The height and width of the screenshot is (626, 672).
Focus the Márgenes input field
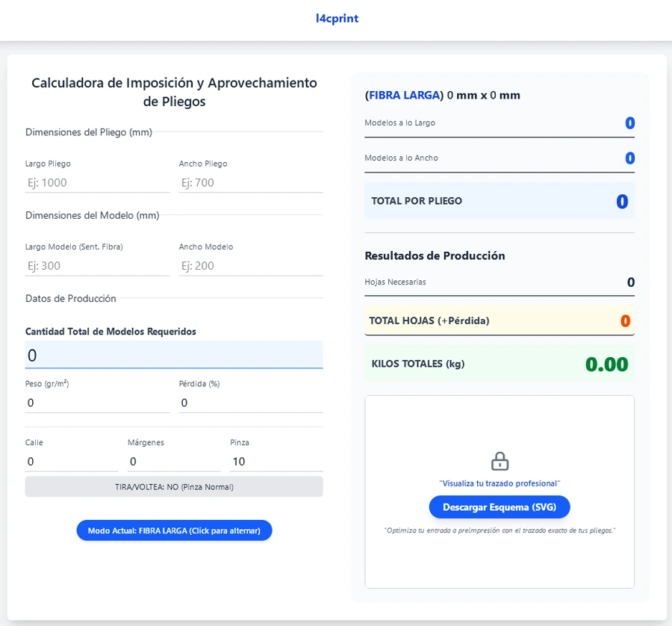tap(173, 462)
